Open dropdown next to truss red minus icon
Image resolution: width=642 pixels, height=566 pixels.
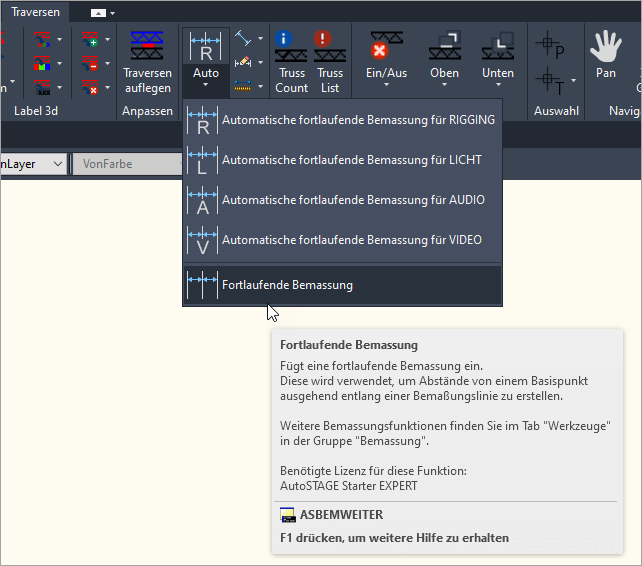108,63
